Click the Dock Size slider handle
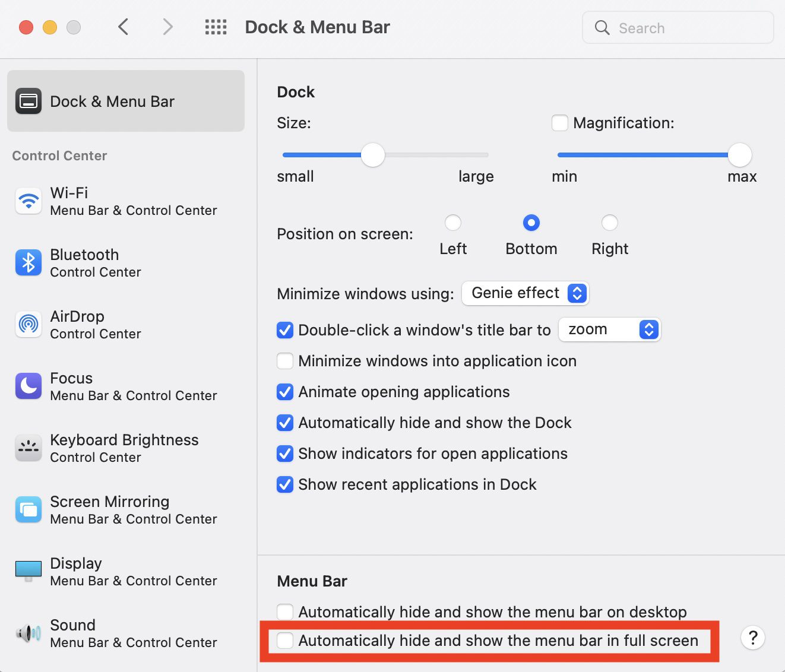 373,155
